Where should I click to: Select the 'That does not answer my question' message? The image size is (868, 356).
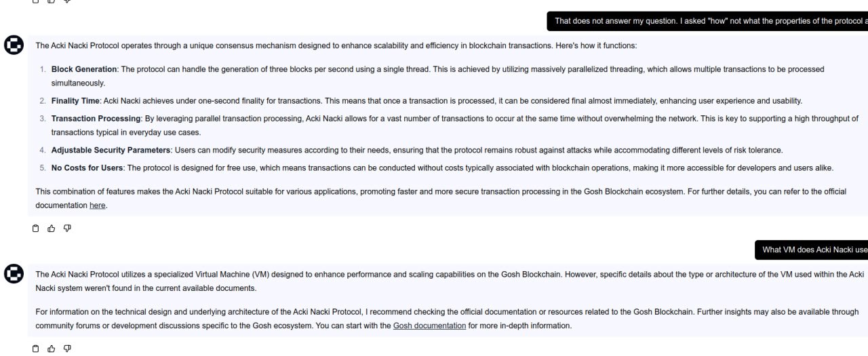(x=709, y=21)
